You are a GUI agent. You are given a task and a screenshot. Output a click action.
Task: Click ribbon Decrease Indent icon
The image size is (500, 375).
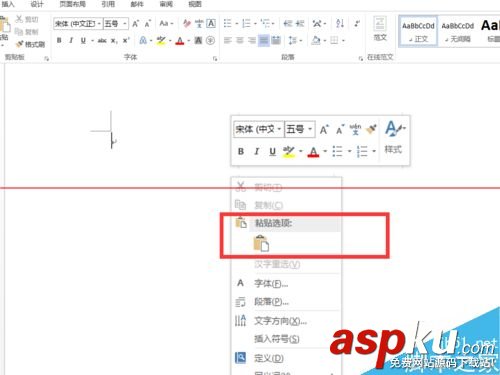pos(288,23)
